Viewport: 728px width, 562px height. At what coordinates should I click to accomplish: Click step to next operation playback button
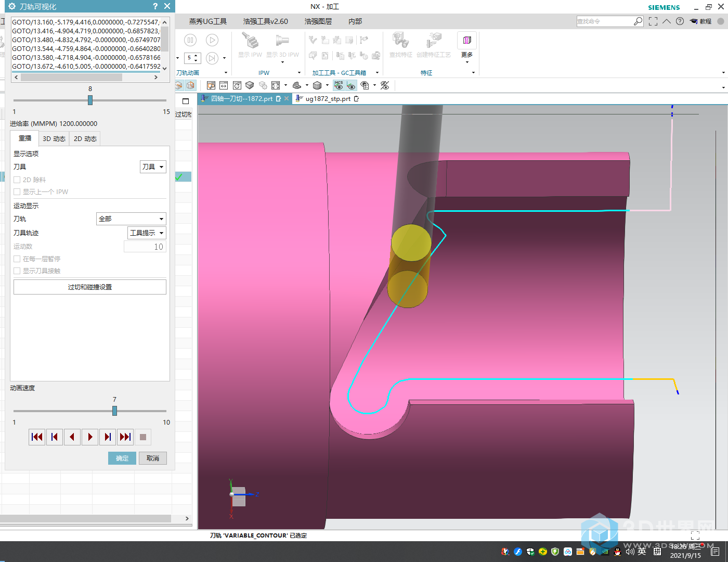tap(108, 437)
